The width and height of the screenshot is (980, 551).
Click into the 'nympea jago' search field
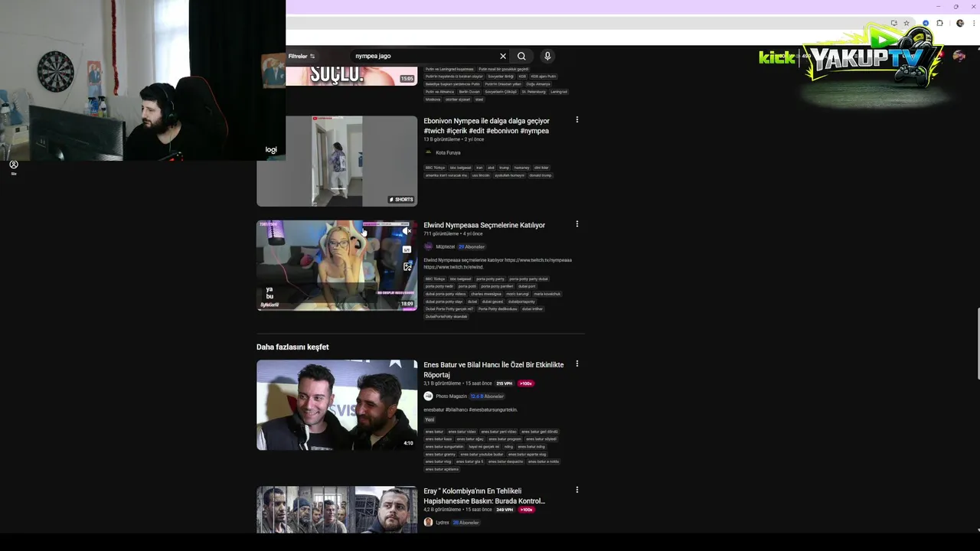425,56
